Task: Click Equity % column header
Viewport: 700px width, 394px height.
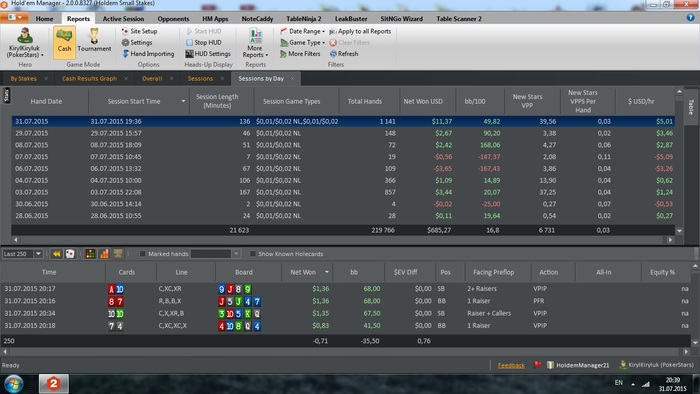Action: (662, 272)
